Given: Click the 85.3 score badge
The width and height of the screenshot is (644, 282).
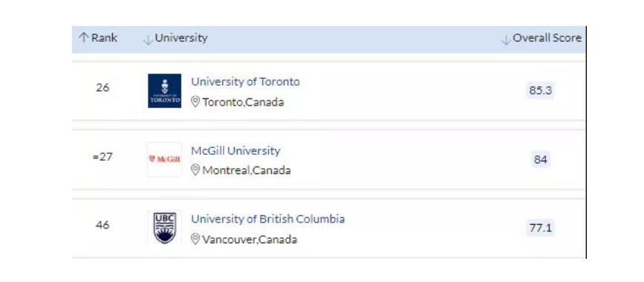Looking at the screenshot, I should [x=541, y=91].
